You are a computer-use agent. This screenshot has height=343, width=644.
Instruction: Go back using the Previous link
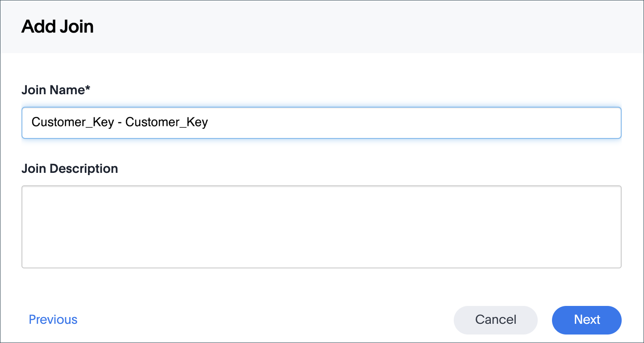coord(53,320)
